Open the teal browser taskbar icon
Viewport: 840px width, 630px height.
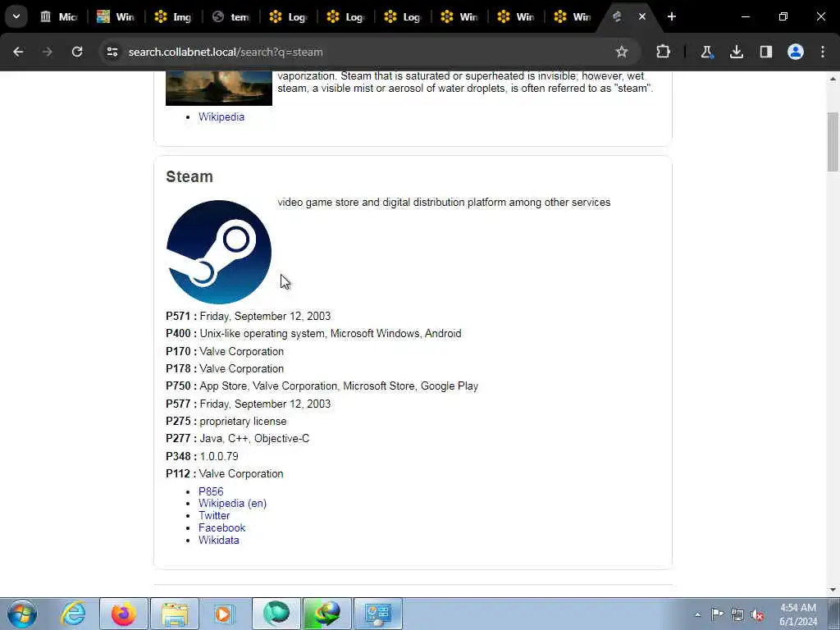point(276,614)
